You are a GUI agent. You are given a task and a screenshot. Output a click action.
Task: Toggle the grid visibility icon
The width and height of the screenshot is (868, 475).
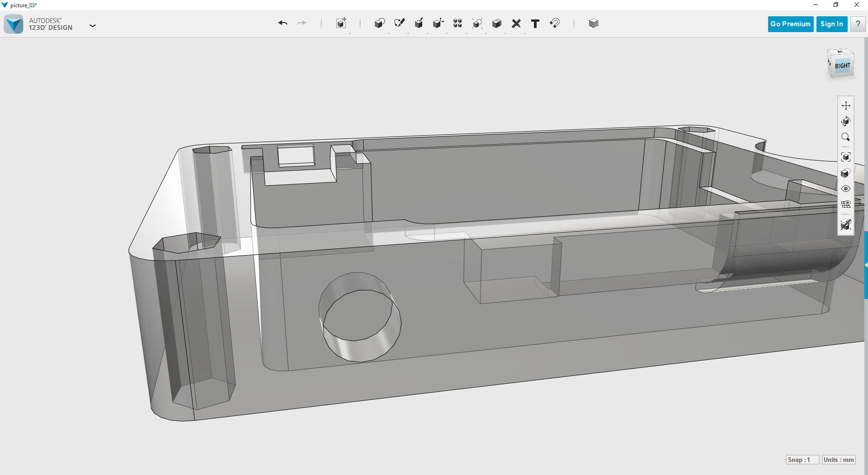click(x=846, y=204)
